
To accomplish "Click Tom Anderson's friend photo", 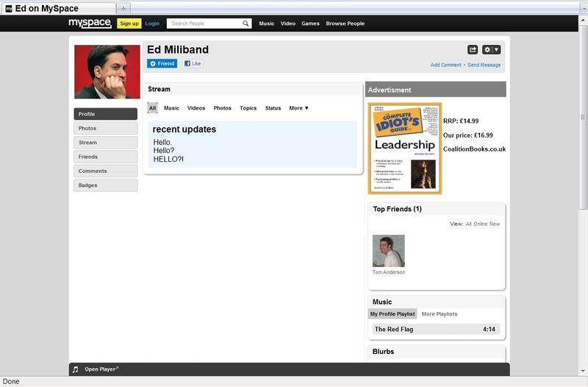I will [x=389, y=251].
